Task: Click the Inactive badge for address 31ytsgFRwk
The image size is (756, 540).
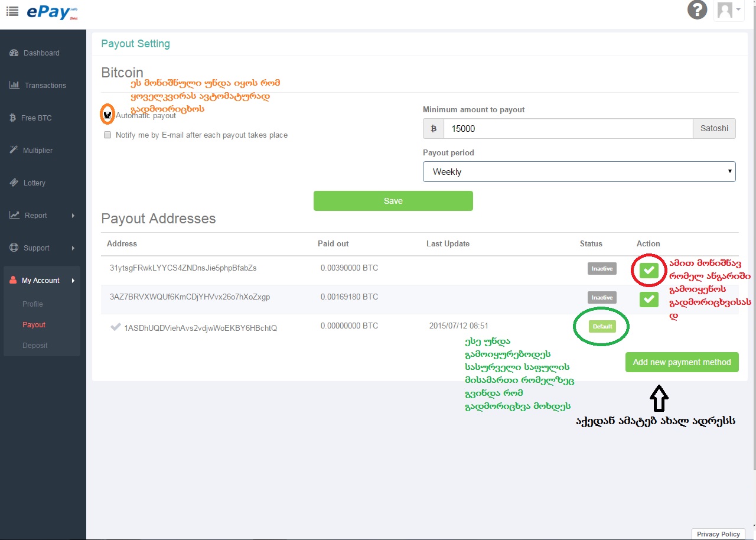Action: [602, 269]
